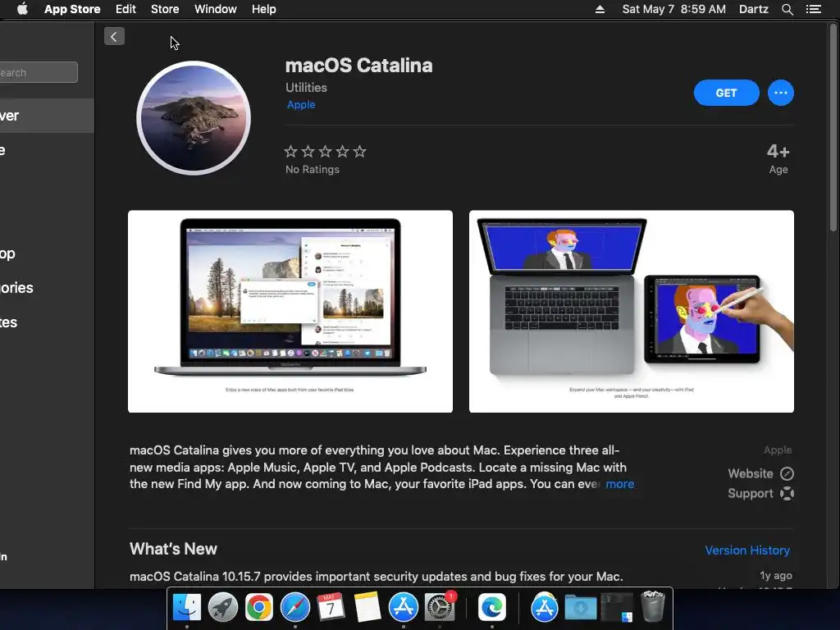Click the Website compass icon

tap(787, 473)
